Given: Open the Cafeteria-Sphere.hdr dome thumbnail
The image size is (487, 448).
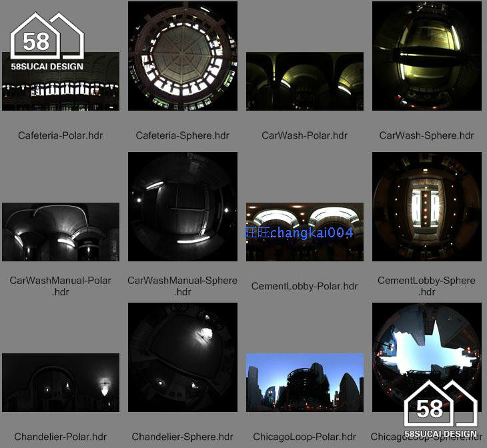Looking at the screenshot, I should coord(183,56).
